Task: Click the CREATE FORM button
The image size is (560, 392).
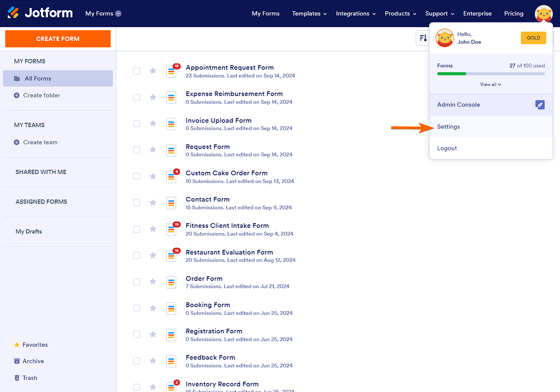Action: [58, 39]
